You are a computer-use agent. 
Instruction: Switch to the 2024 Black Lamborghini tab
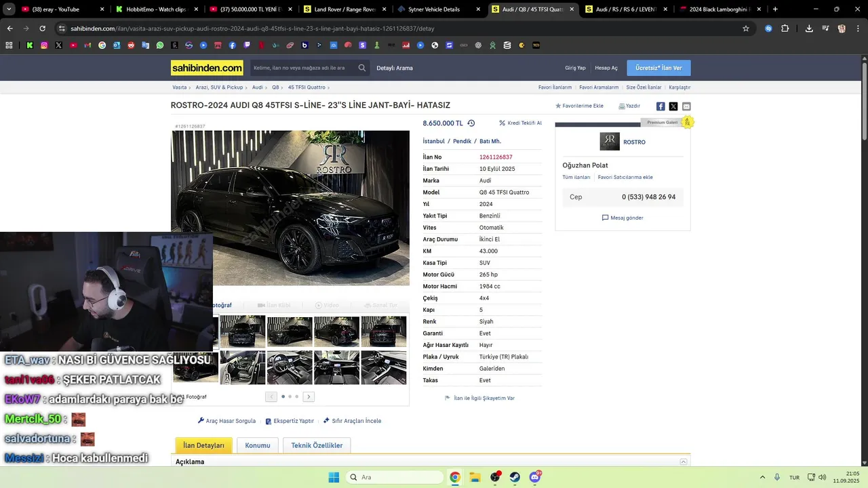point(719,9)
